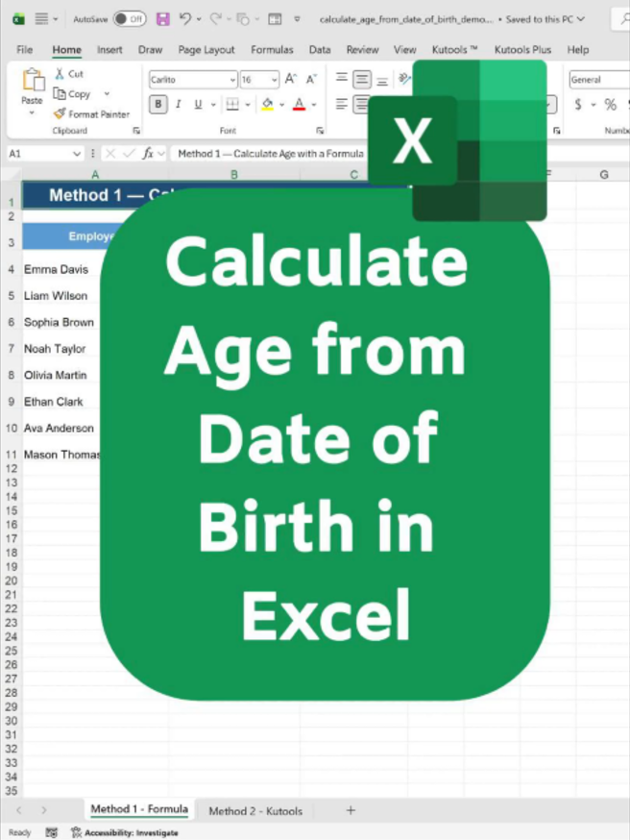Switch to the Data tab

click(x=320, y=50)
